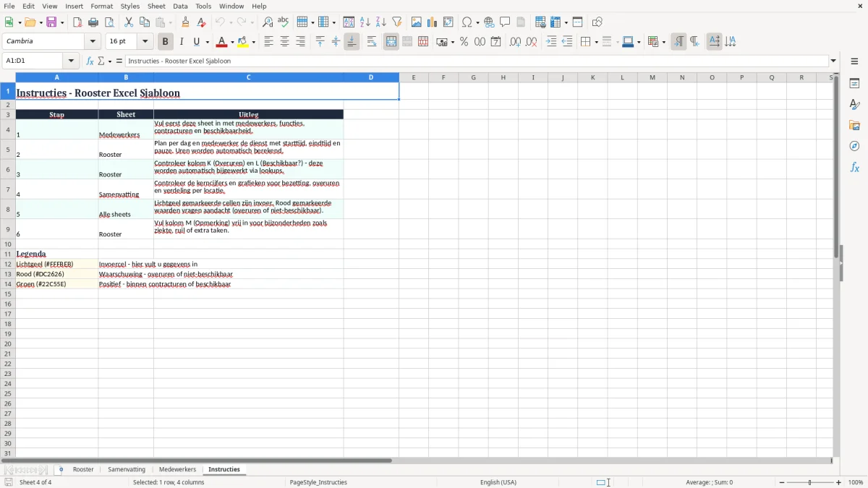Click the Split Window icon
Viewport: 868px width, 488px height.
[x=577, y=22]
